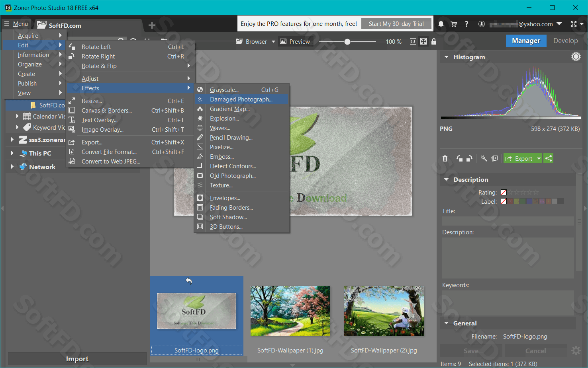
Task: Choose Grayscale effect
Action: [x=242, y=90]
